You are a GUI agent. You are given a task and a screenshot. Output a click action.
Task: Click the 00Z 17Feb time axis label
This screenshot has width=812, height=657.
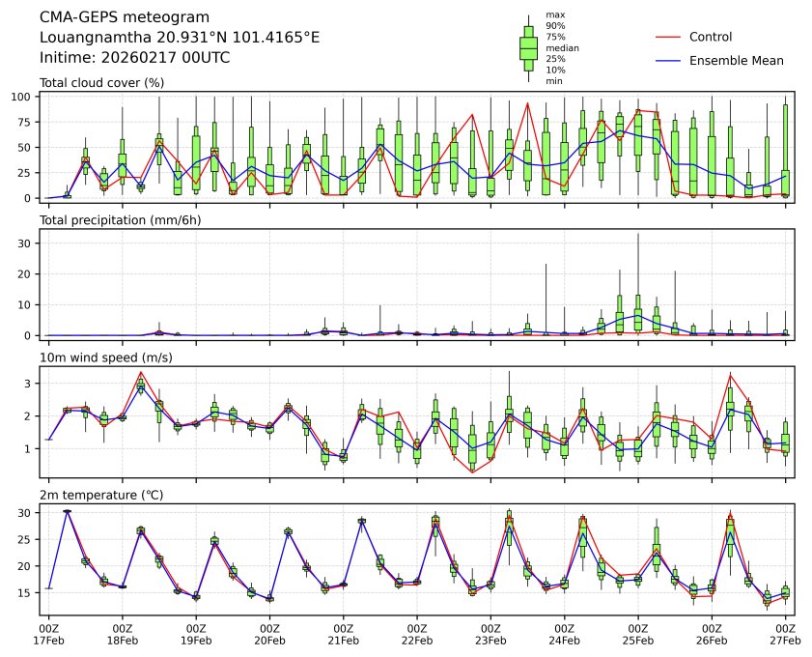point(48,633)
